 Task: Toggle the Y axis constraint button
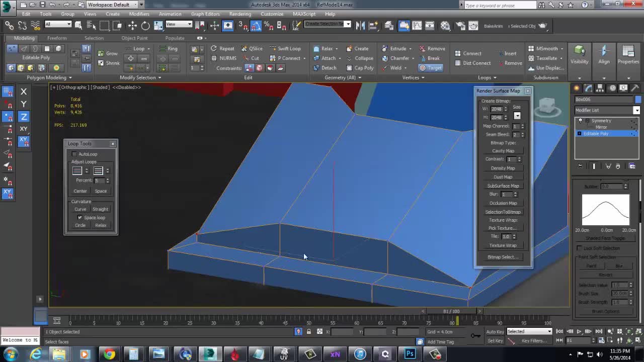click(23, 104)
